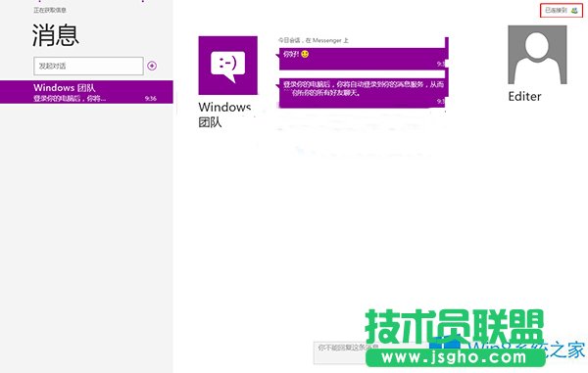588x373 pixels.
Task: Click the Editer name label
Action: 524,97
